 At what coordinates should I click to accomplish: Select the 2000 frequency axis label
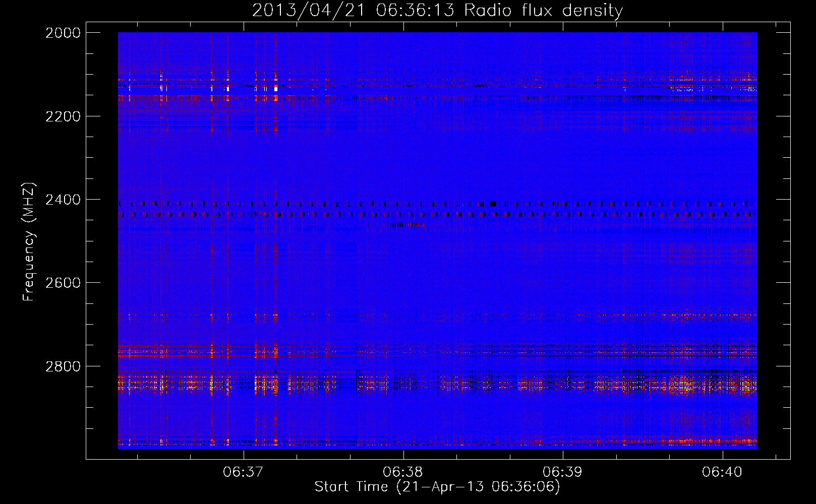click(63, 33)
